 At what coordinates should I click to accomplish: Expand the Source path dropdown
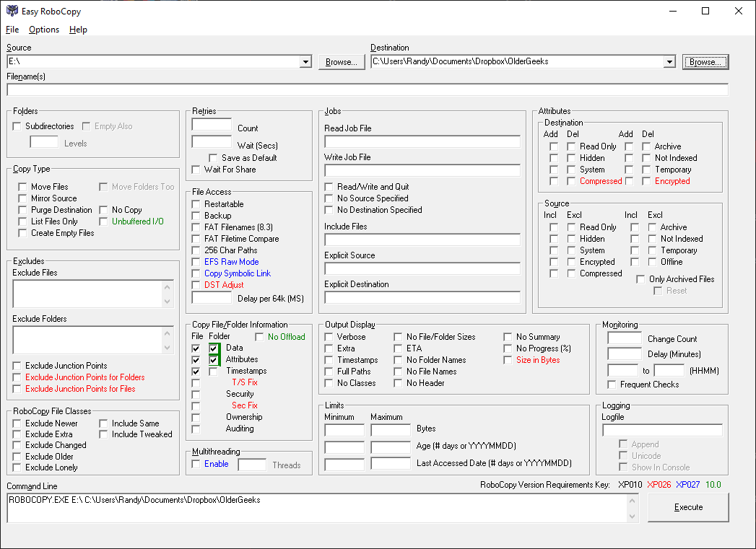[x=305, y=61]
